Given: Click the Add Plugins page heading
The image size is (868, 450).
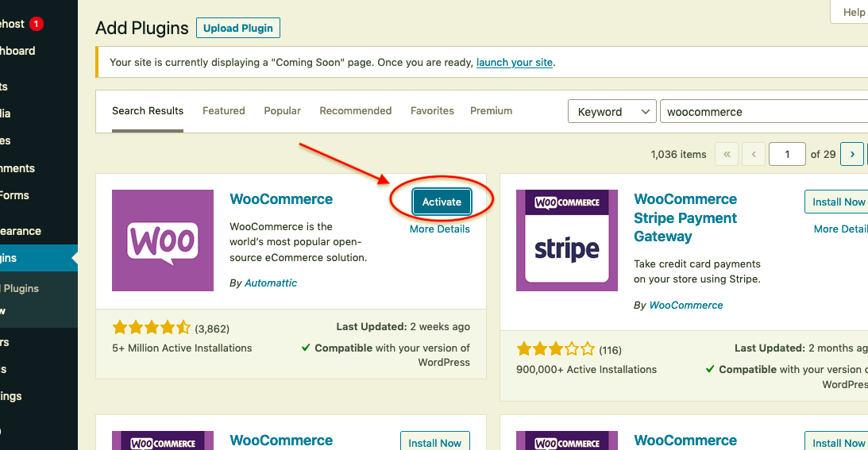Looking at the screenshot, I should click(x=141, y=28).
